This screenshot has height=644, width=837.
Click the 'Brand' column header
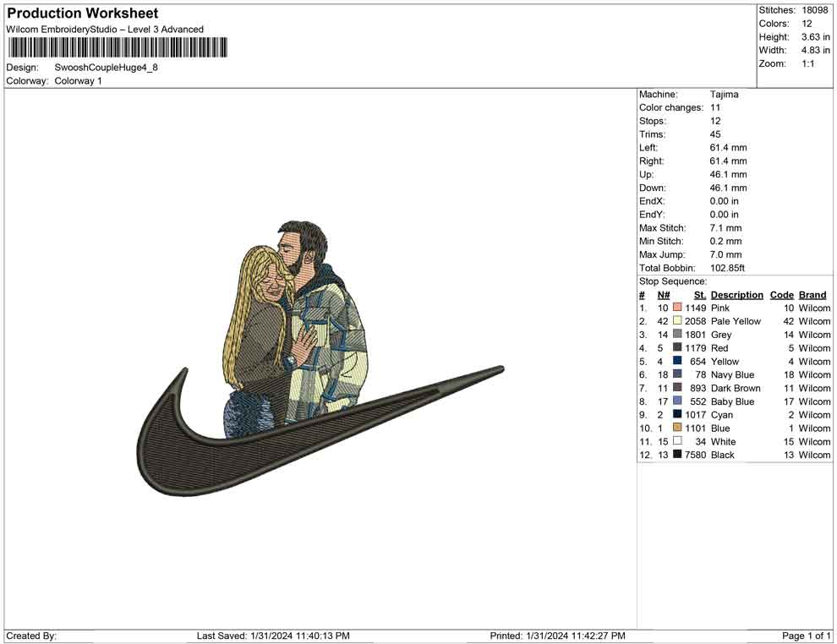click(812, 295)
